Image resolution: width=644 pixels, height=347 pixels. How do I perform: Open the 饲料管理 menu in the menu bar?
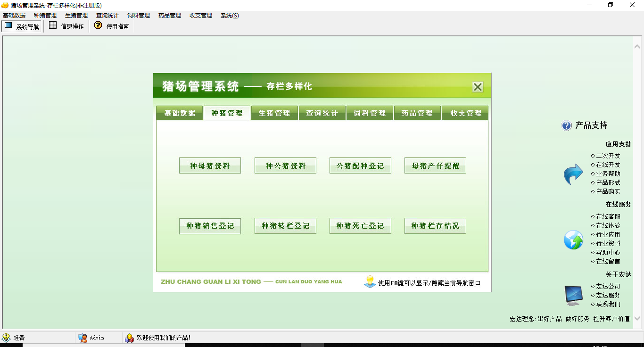pos(139,16)
